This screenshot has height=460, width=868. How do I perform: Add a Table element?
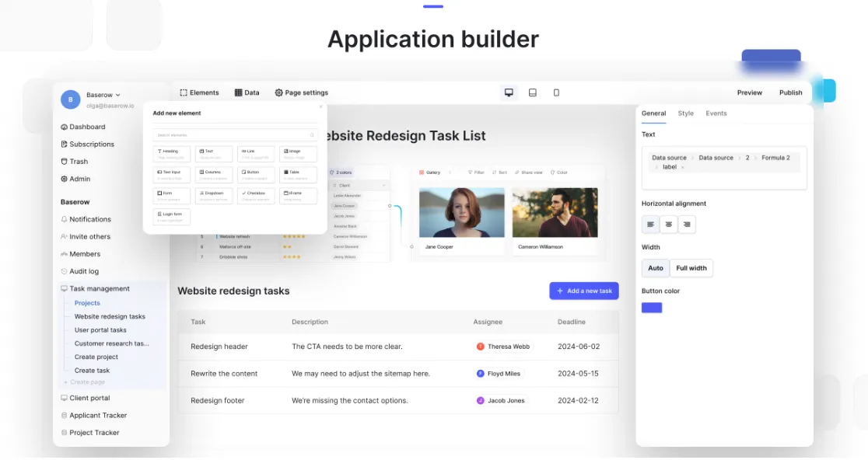[299, 175]
